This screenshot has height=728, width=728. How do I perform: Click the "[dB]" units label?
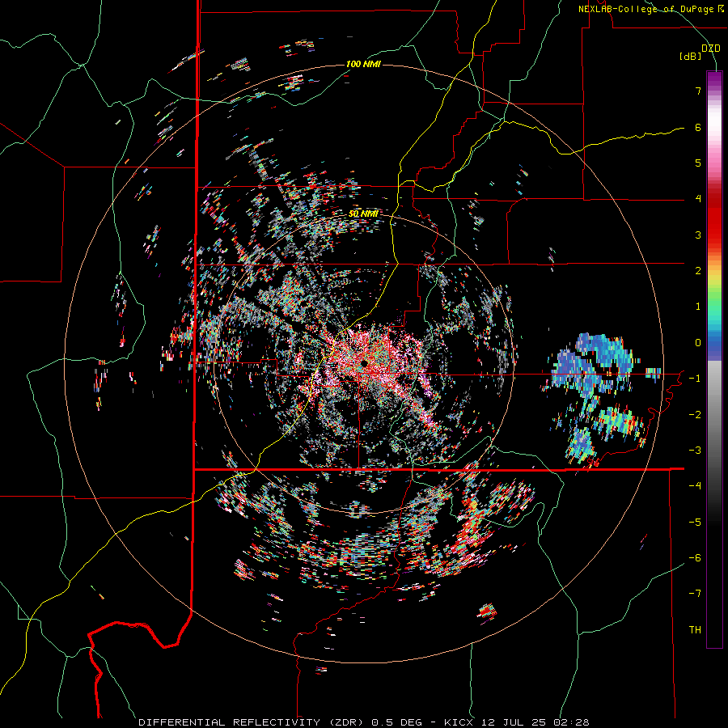tap(691, 57)
